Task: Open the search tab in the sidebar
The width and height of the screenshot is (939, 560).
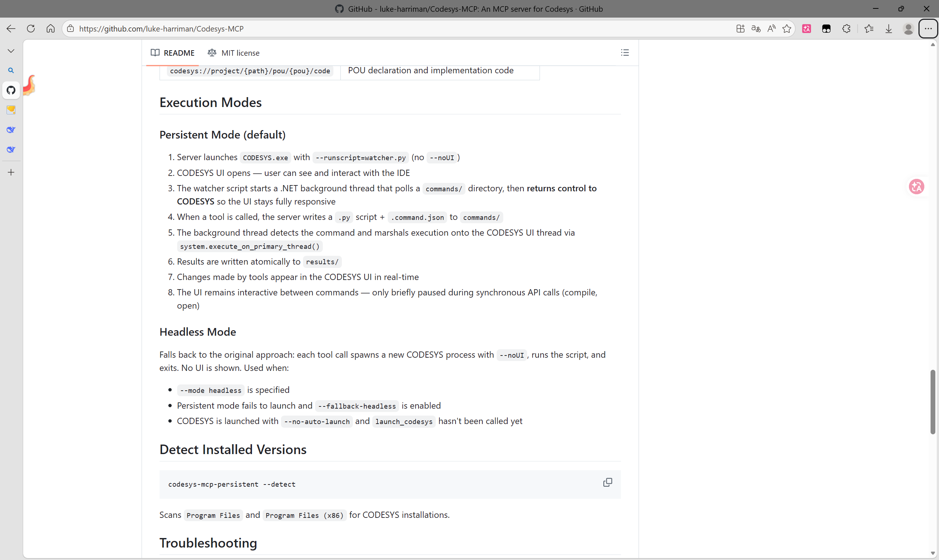Action: 11,71
